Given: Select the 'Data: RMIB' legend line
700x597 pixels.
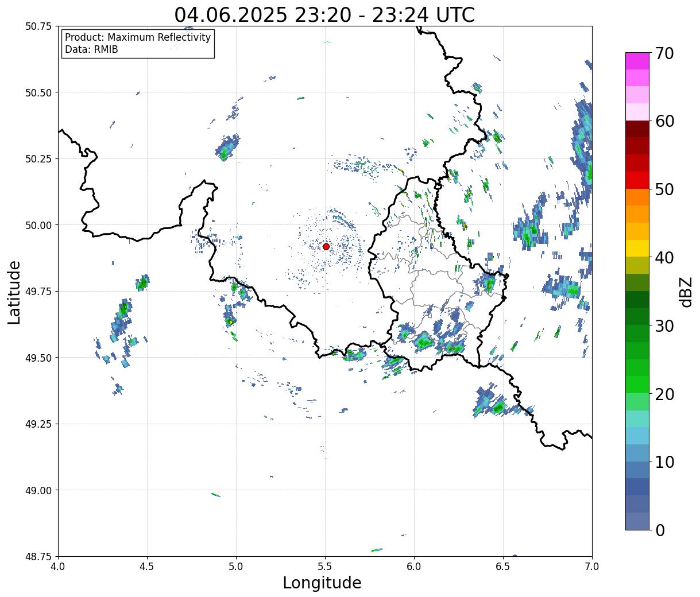Looking at the screenshot, I should [x=91, y=49].
